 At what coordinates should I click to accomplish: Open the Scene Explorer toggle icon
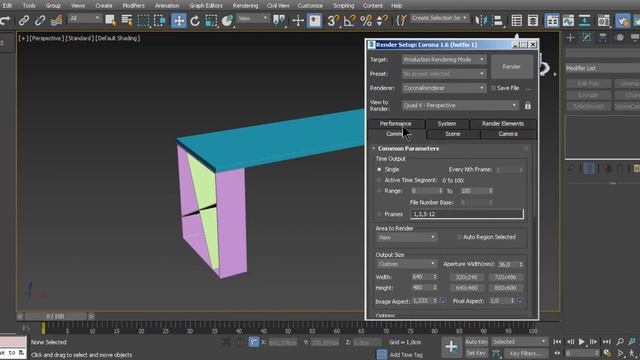point(517,20)
